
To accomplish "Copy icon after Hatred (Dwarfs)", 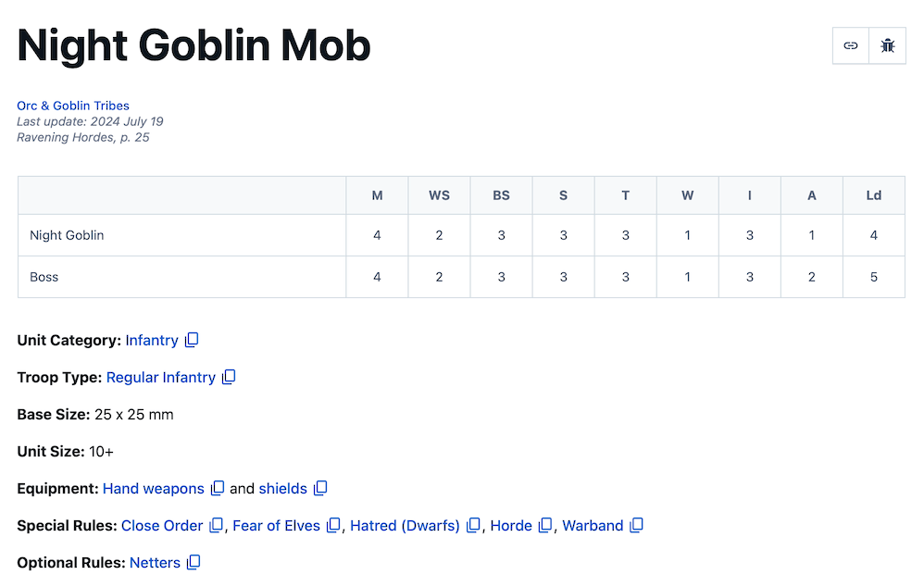I will tap(473, 526).
